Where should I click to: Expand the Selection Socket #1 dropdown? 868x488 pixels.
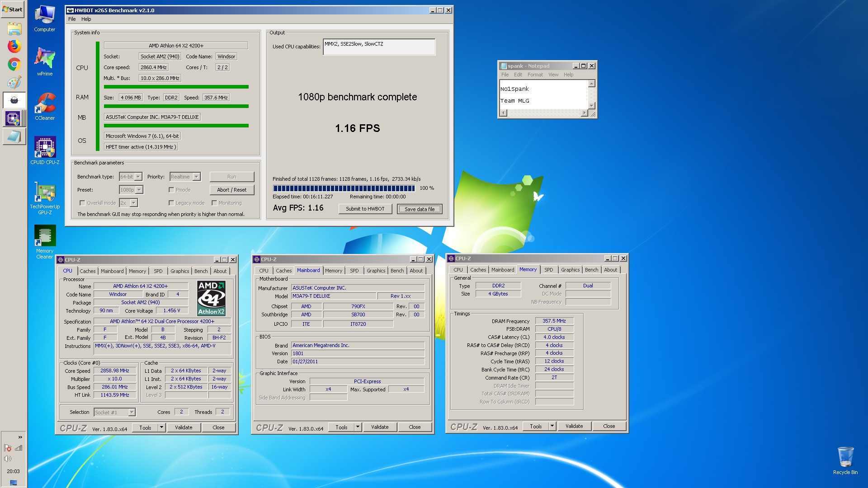tap(132, 412)
